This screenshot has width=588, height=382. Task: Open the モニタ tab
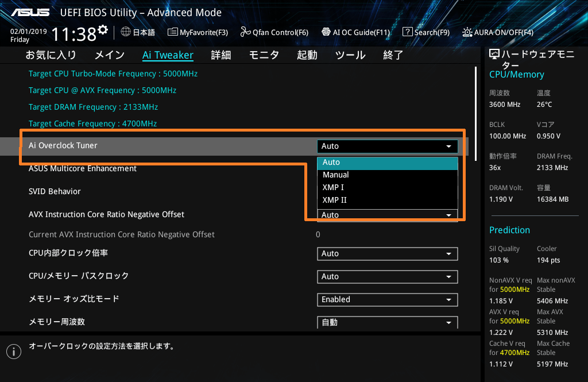click(x=264, y=55)
